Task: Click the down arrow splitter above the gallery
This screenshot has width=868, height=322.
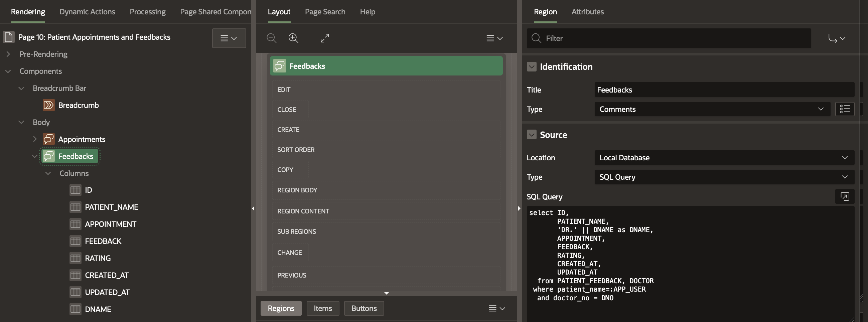Action: pyautogui.click(x=387, y=293)
